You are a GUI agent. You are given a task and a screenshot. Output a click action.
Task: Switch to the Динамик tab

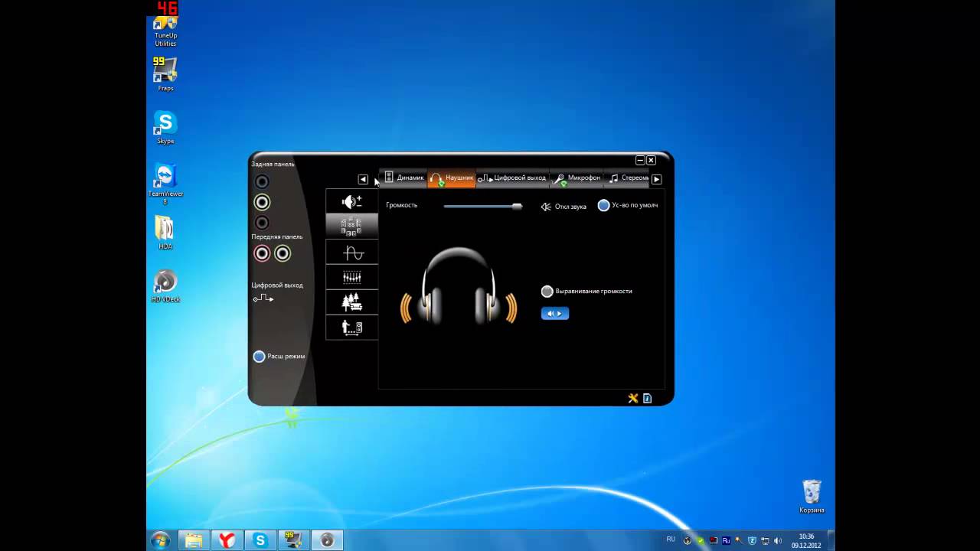[403, 178]
